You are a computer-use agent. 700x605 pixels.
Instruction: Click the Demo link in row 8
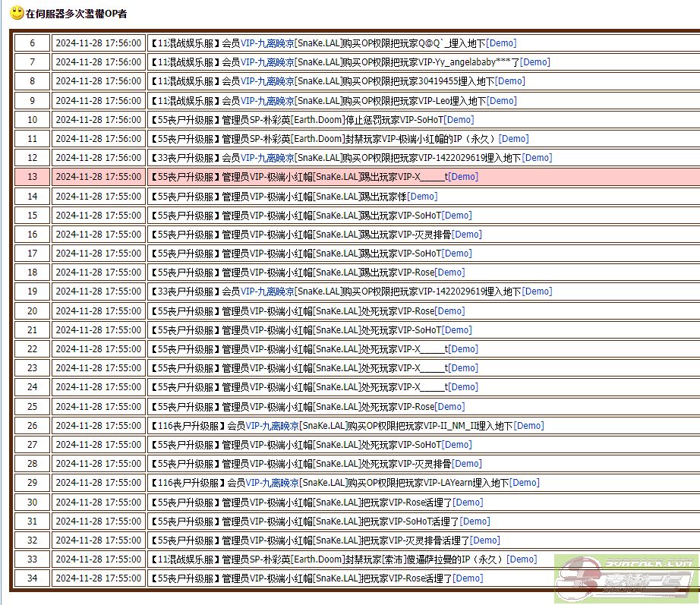point(509,81)
